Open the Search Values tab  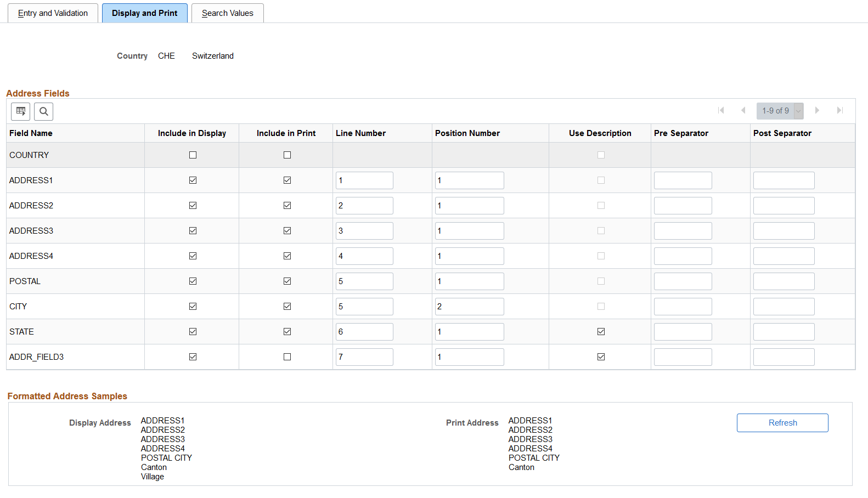[x=228, y=13]
